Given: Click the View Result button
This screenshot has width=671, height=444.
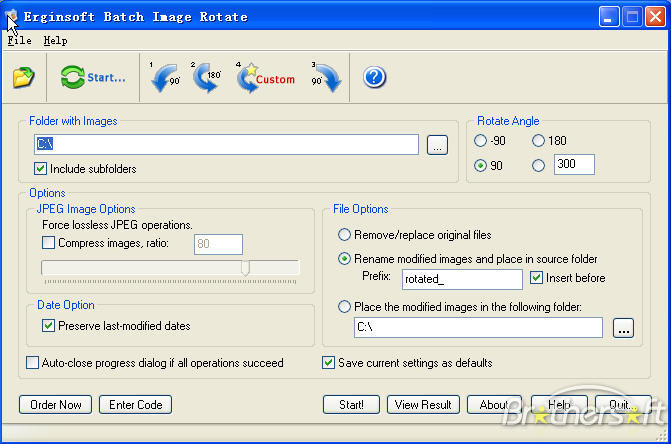Looking at the screenshot, I should (x=423, y=405).
